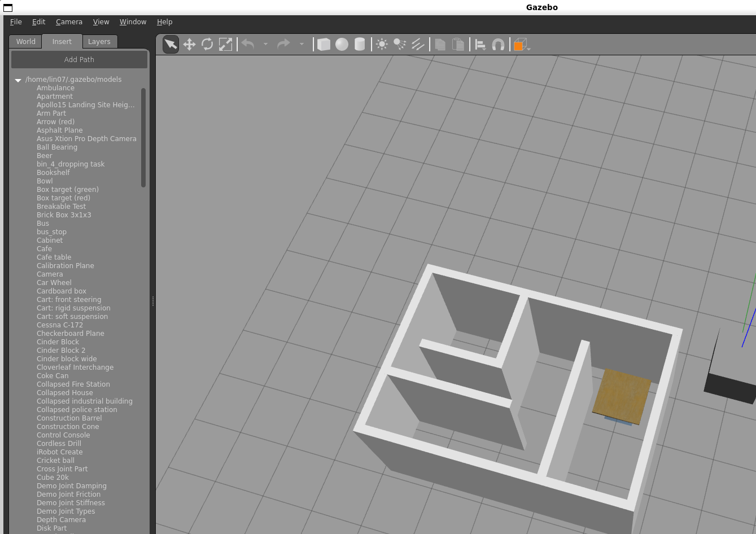The width and height of the screenshot is (756, 534).
Task: Click the paste icon in toolbar
Action: [x=458, y=45]
